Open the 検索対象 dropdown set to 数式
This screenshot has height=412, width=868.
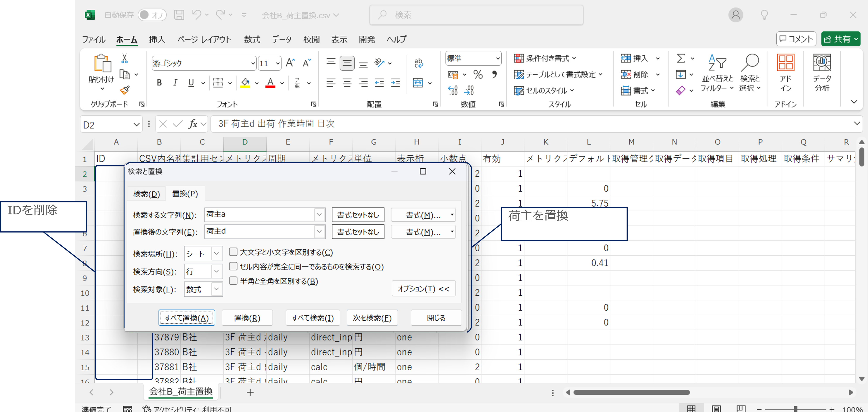pyautogui.click(x=217, y=289)
